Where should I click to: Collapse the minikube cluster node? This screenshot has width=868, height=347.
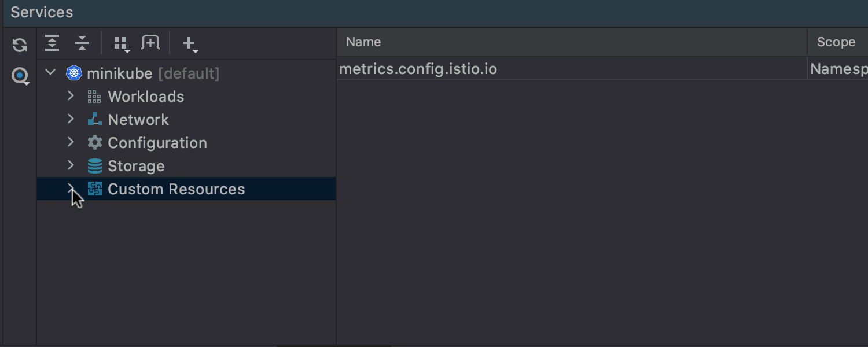pyautogui.click(x=50, y=73)
